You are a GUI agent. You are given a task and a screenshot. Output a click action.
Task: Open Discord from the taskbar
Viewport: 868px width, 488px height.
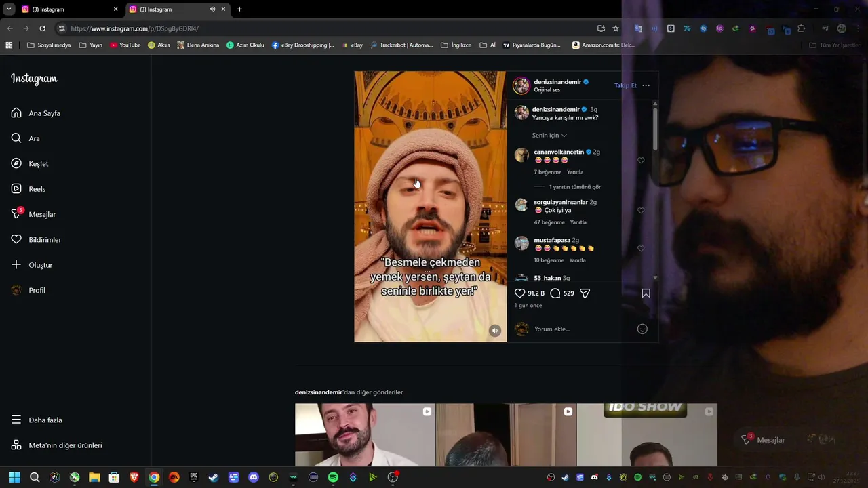pos(254,477)
